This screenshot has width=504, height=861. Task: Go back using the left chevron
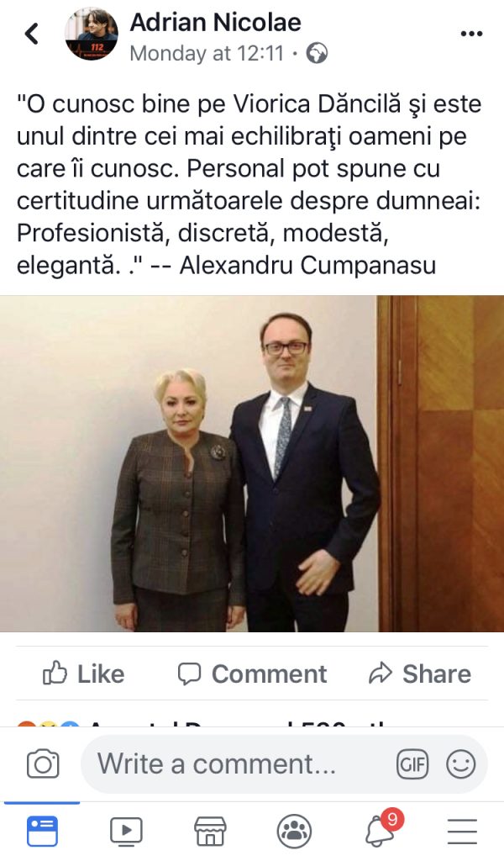pos(32,34)
